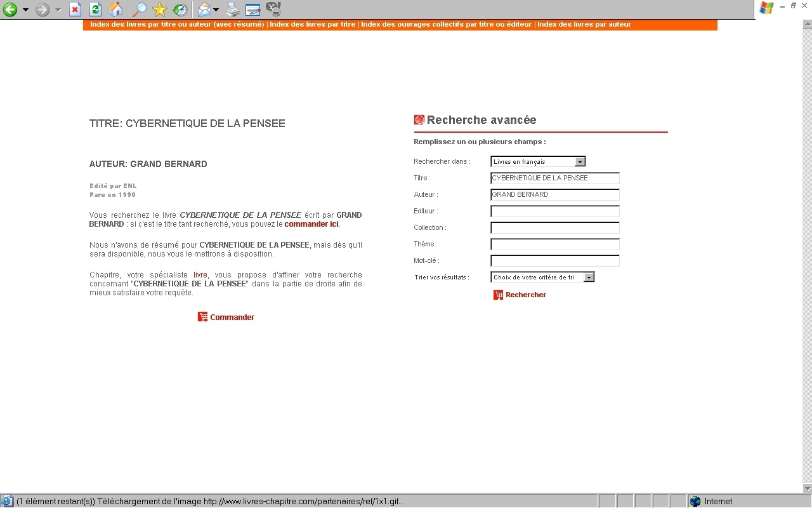812x508 pixels.
Task: Click the 'Rechercher dans :' label
Action: [x=442, y=162]
